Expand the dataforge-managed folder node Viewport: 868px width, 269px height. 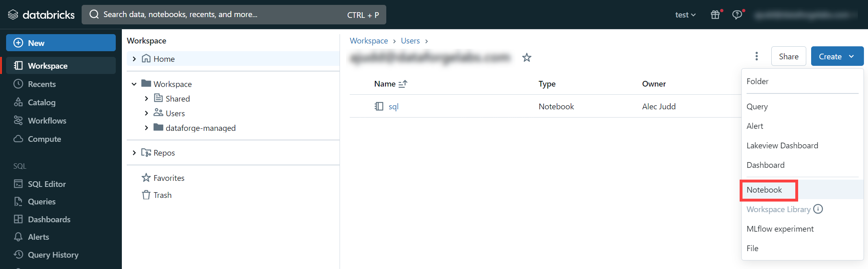click(146, 128)
